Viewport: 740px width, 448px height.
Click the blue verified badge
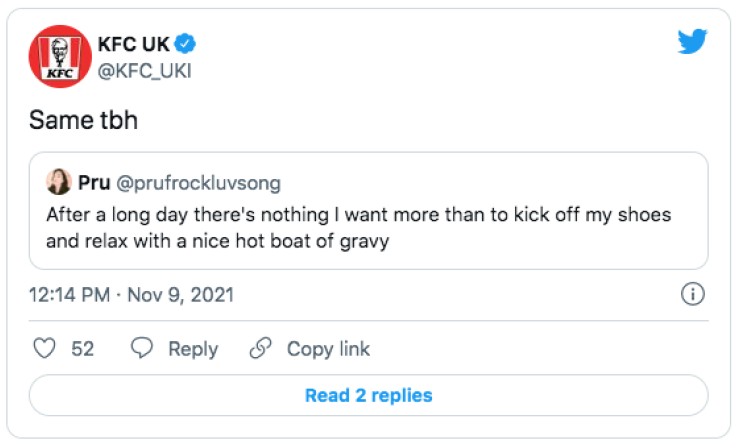tap(185, 43)
